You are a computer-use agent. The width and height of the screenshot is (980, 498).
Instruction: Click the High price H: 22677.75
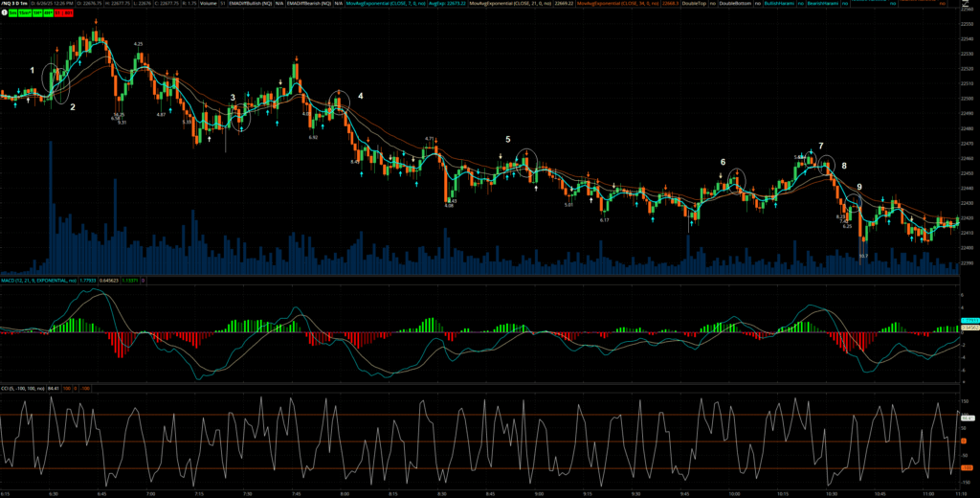118,3
